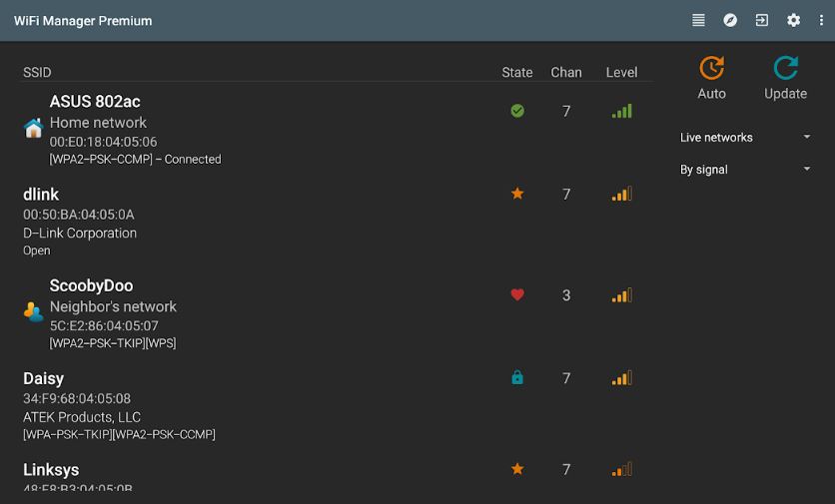Click channel 7 value for Daisy

click(x=566, y=378)
